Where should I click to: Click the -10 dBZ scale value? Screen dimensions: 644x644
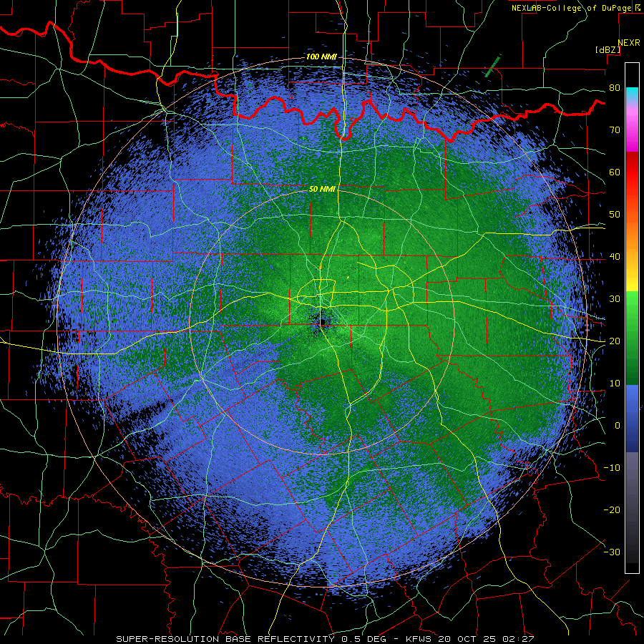(x=612, y=468)
